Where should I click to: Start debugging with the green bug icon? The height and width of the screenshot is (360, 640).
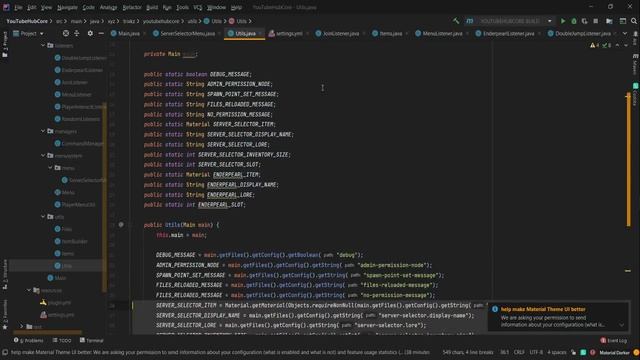click(x=574, y=21)
